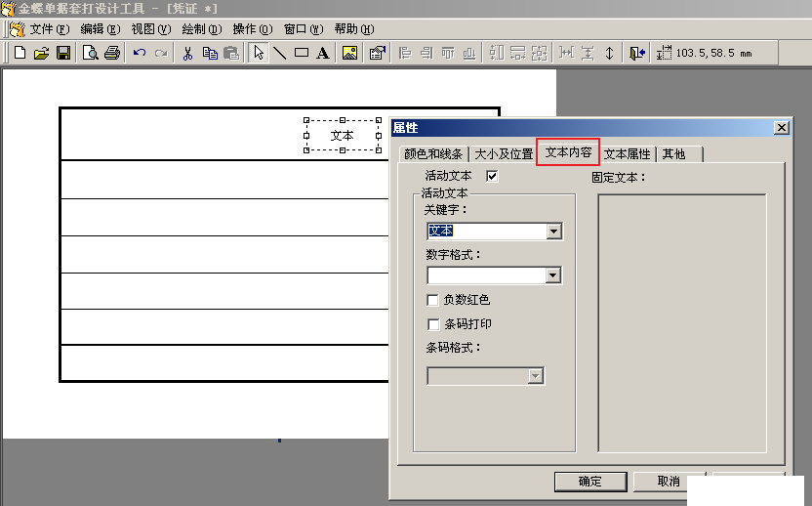Click the Cut scissors icon
This screenshot has width=812, height=506.
pyautogui.click(x=187, y=53)
